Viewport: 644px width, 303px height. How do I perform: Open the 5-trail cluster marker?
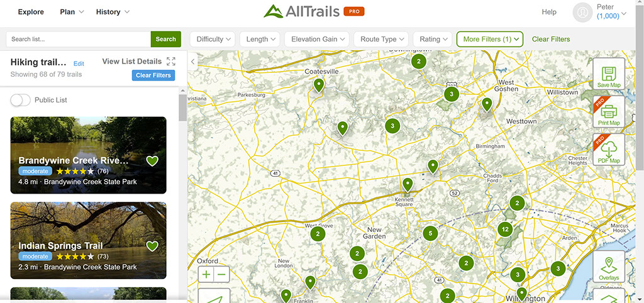[x=430, y=234]
